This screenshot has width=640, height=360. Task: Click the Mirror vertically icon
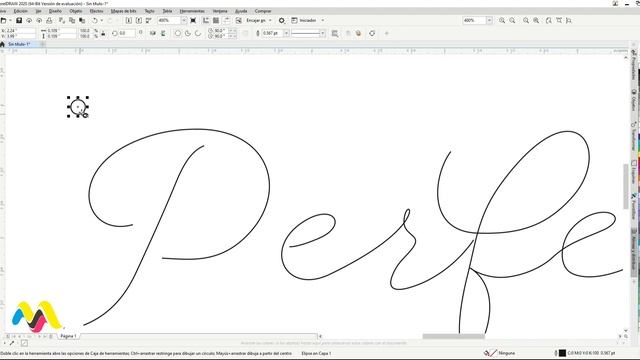pos(163,33)
